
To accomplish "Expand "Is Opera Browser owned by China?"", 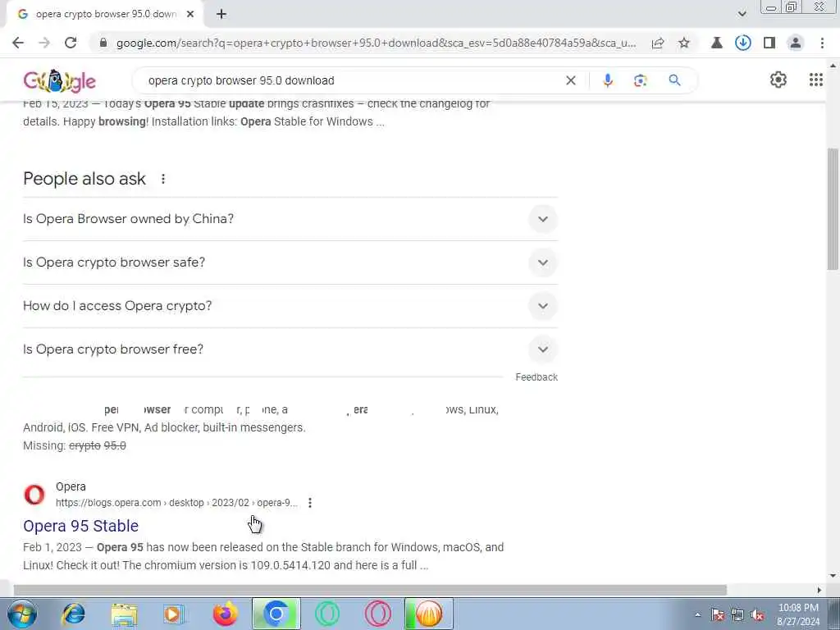I will pyautogui.click(x=290, y=219).
